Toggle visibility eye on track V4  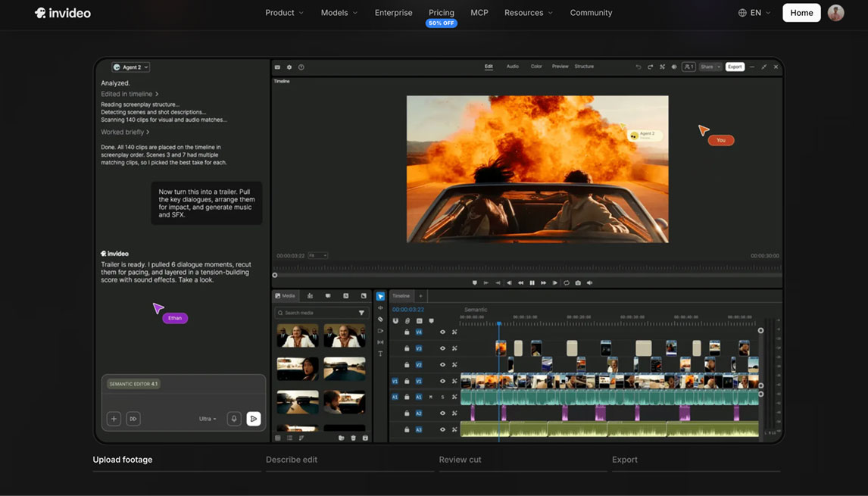pos(442,332)
